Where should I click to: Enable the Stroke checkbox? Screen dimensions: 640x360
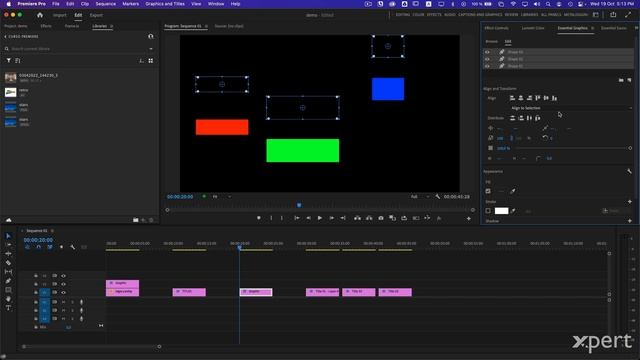pos(488,211)
